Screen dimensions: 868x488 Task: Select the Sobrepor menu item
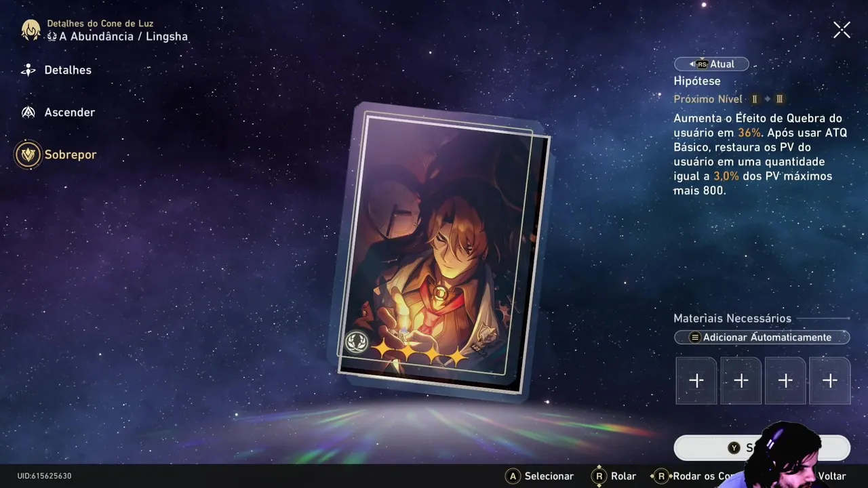(71, 155)
